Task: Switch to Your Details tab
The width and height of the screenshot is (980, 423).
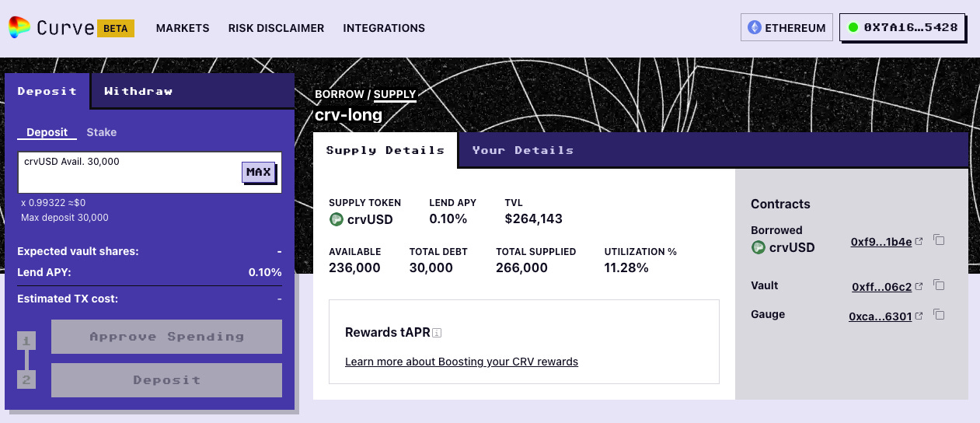Action: tap(523, 150)
